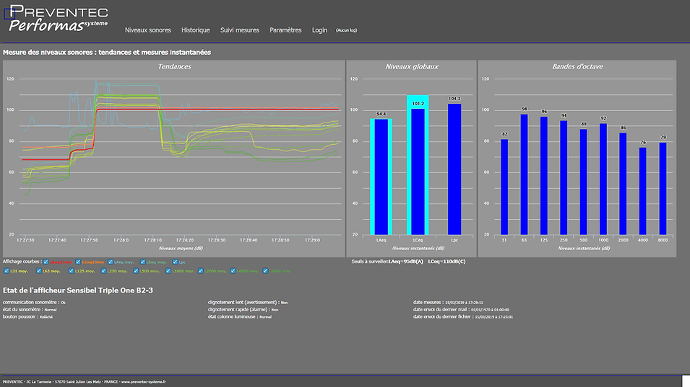Toggle the L500 moy. curve checkbox
690x387 pixels.
point(136,271)
